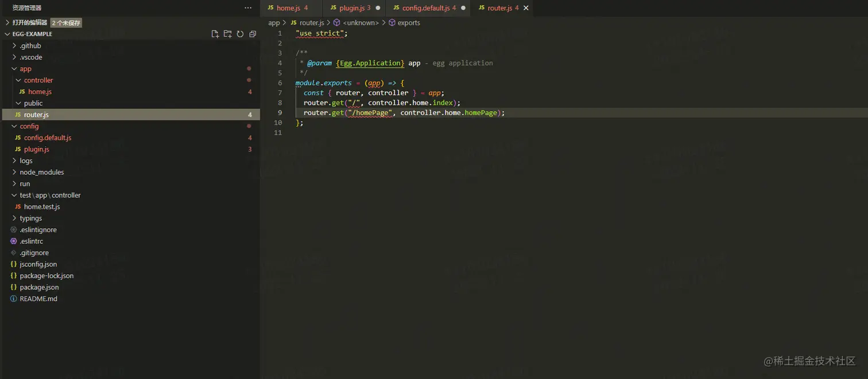The height and width of the screenshot is (379, 868).
Task: Click the "/homePage" string on line 9
Action: coord(370,112)
